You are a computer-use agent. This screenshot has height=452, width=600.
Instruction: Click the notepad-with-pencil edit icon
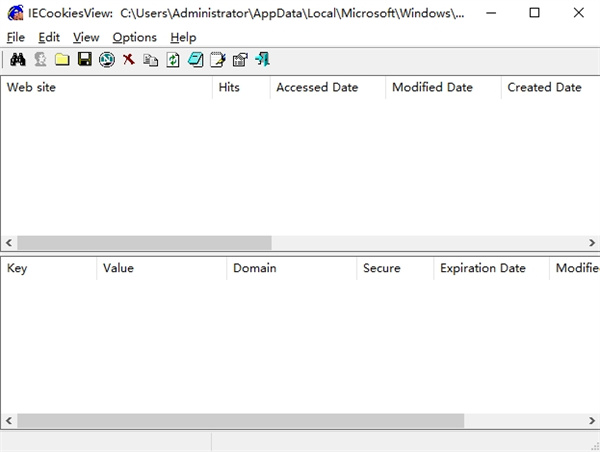(218, 60)
